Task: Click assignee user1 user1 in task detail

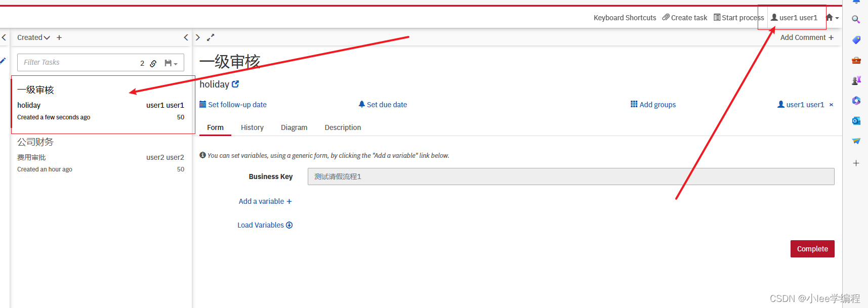Action: point(801,105)
